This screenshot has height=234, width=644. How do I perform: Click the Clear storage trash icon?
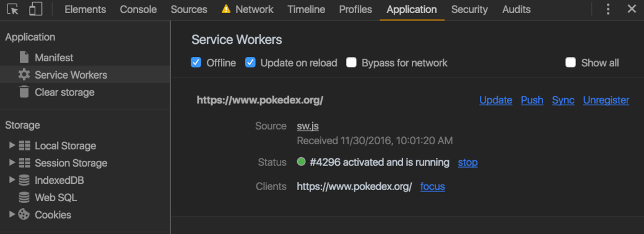pyautogui.click(x=24, y=92)
